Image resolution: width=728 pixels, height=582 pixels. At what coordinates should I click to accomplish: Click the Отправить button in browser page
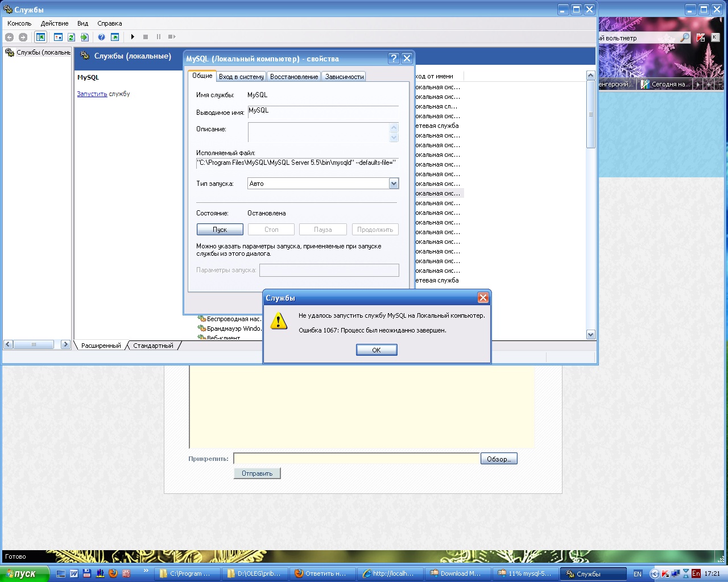point(257,473)
